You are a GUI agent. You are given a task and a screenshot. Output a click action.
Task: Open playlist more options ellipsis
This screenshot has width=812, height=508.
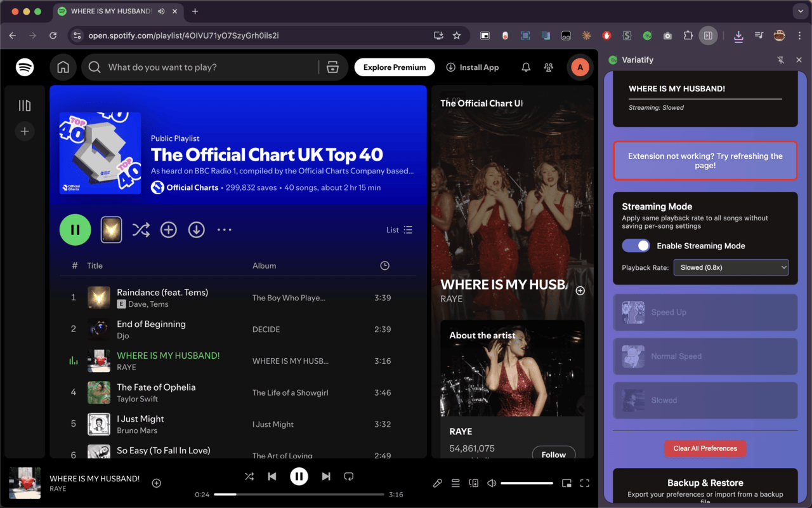[x=225, y=230]
